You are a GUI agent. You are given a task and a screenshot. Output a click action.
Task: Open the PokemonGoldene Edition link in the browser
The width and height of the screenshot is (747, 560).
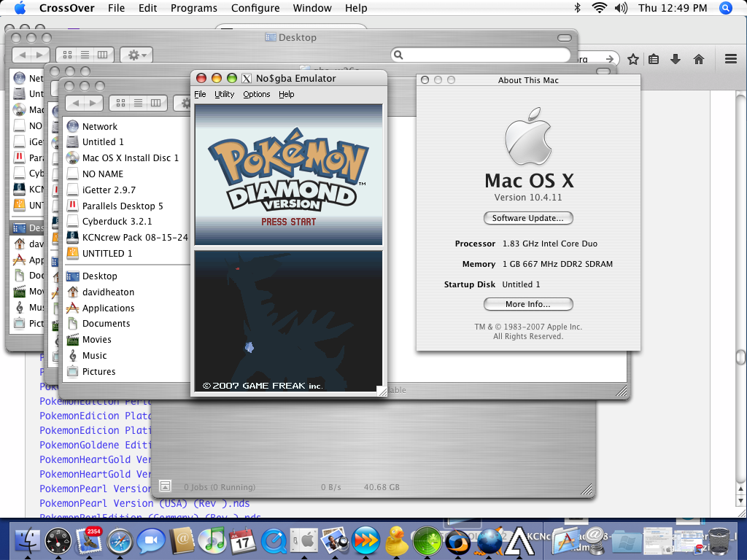pos(96,445)
